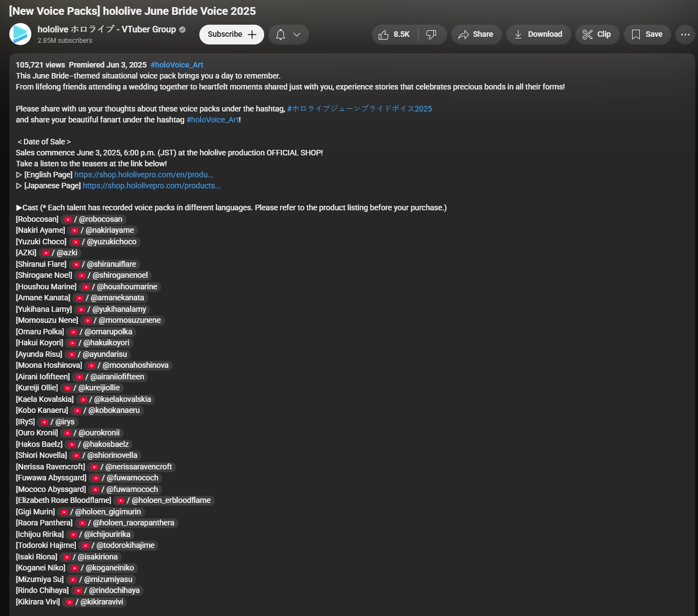Open Mococo Abyssgard's @fuwamococh chip
The image size is (698, 616).
(125, 489)
